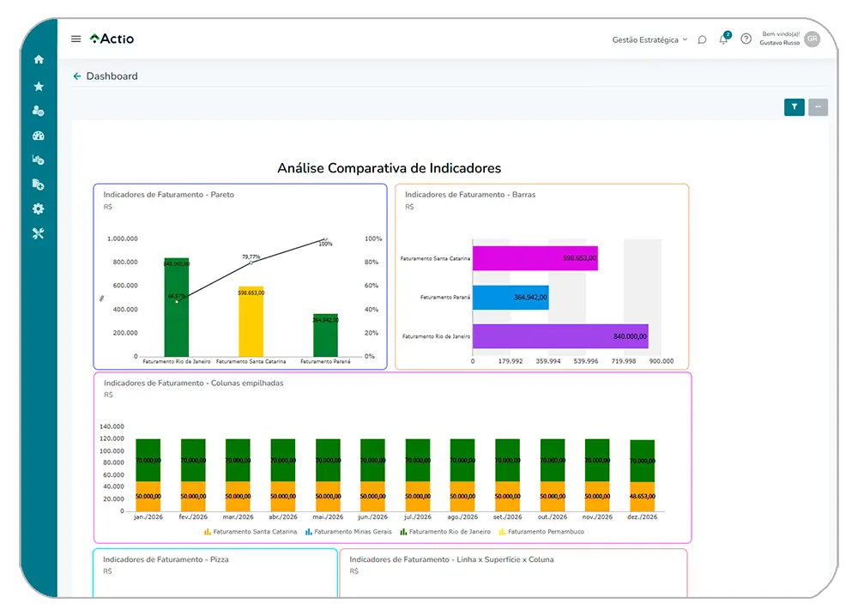Open the three-dots more options button
Screen dimensions: 858x616
(x=818, y=107)
